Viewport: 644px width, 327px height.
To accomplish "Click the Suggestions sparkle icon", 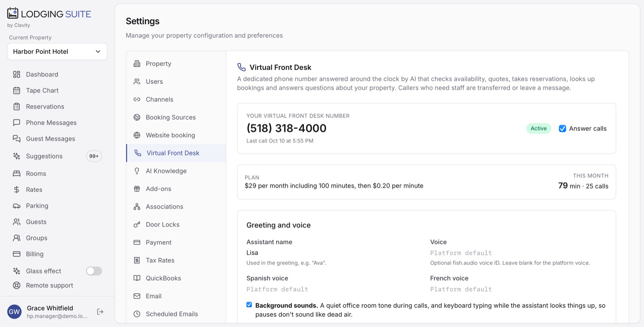I will tap(17, 156).
